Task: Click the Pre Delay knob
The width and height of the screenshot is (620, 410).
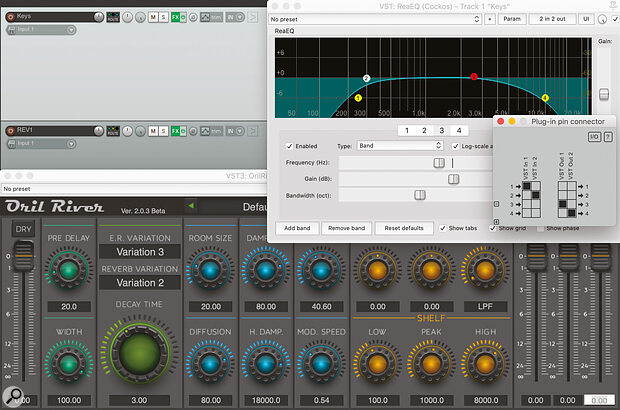Action: point(69,271)
